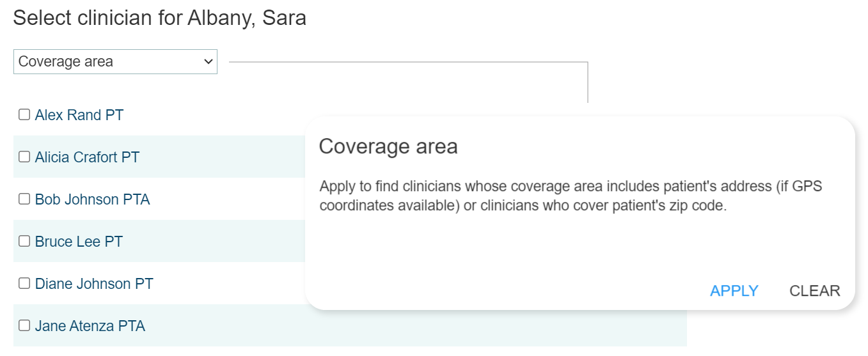Tick the checkbox for Alicia Crafort PT
Screen dimensions: 868x356
[24, 157]
